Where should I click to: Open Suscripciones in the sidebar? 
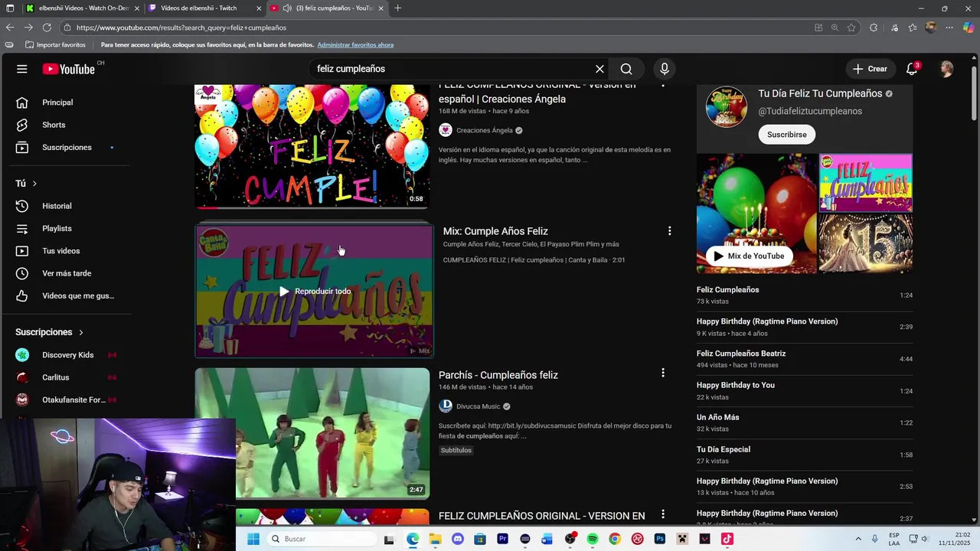click(x=66, y=147)
